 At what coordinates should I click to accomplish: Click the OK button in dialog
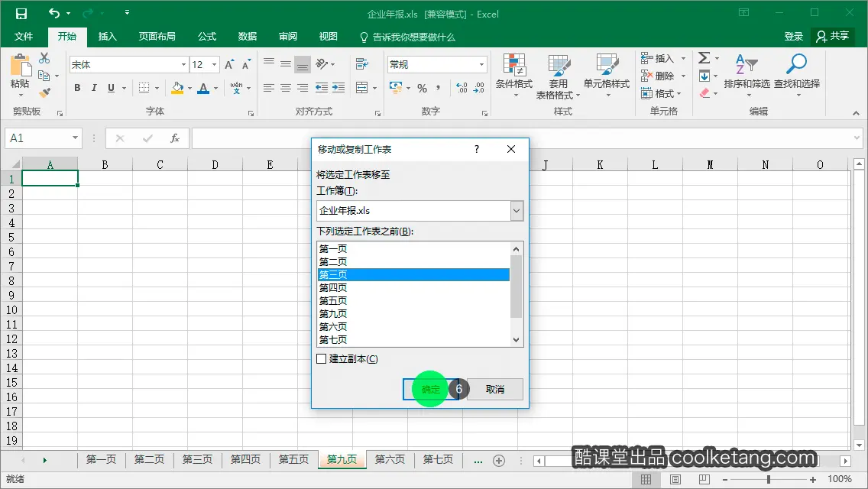[431, 390]
